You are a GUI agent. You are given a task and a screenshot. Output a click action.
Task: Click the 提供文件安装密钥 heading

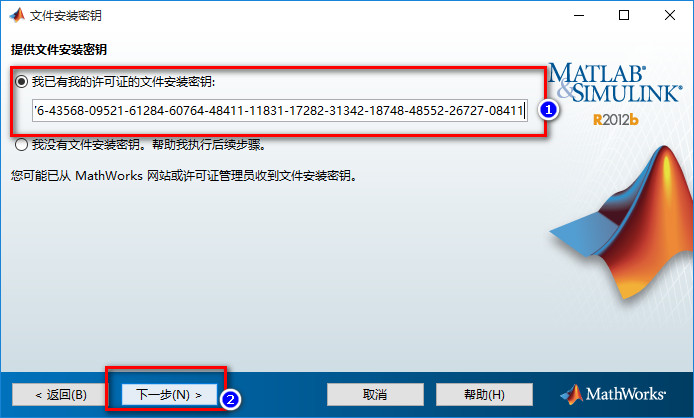tap(59, 50)
